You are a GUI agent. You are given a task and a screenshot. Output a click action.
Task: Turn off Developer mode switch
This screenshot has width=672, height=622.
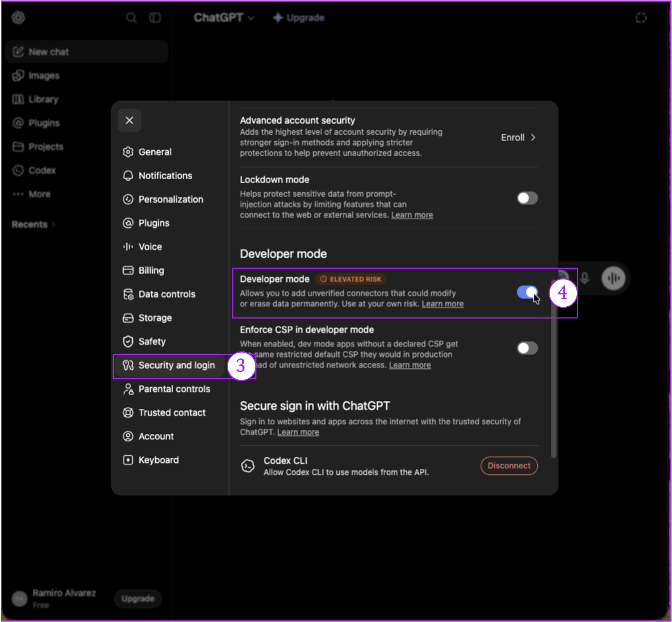pyautogui.click(x=527, y=292)
